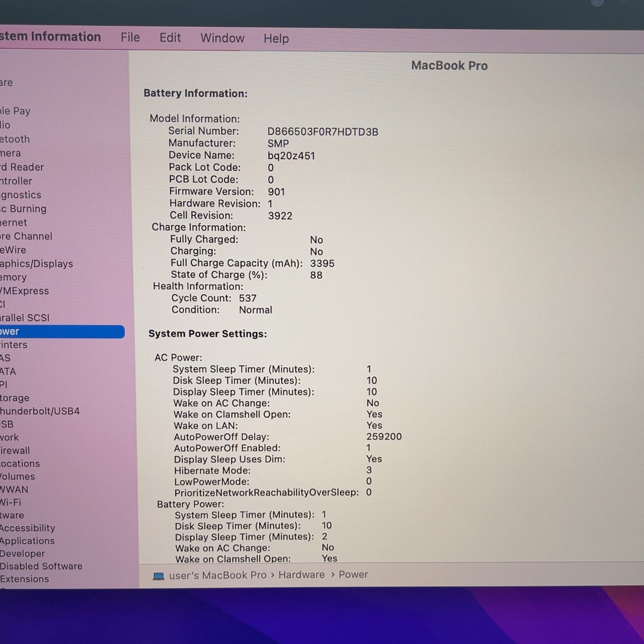Viewport: 644px width, 644px height.
Task: Open the Window menu
Action: 222,38
